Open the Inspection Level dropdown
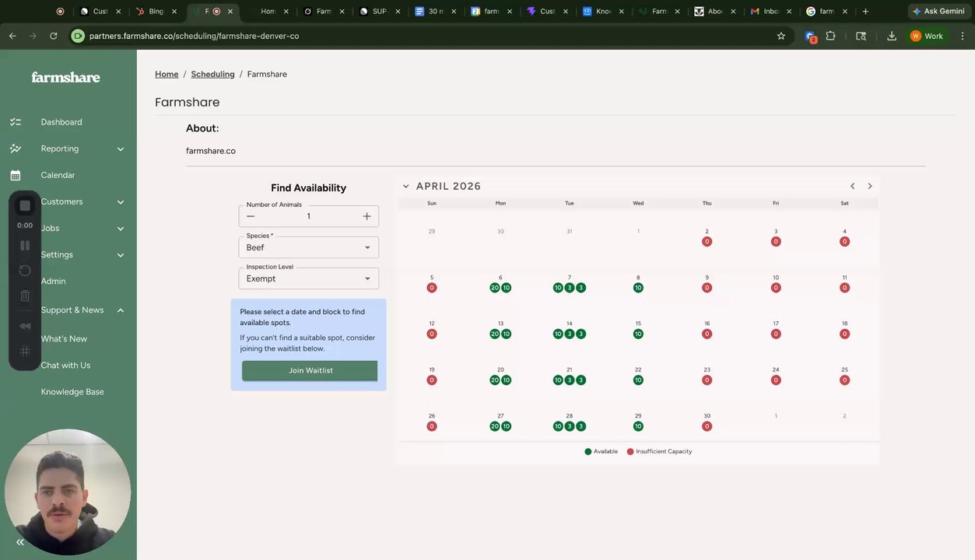The width and height of the screenshot is (975, 560). (309, 278)
